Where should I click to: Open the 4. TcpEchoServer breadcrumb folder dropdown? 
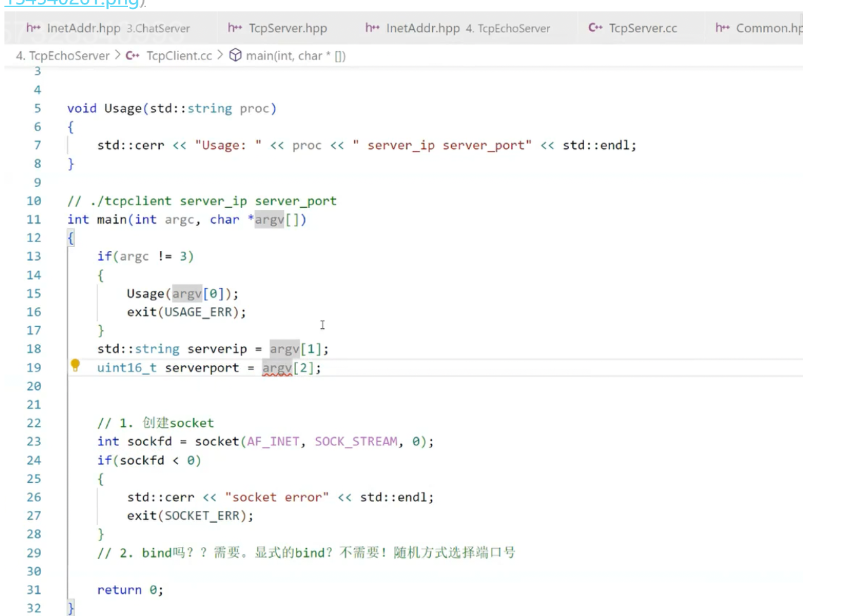pyautogui.click(x=63, y=56)
